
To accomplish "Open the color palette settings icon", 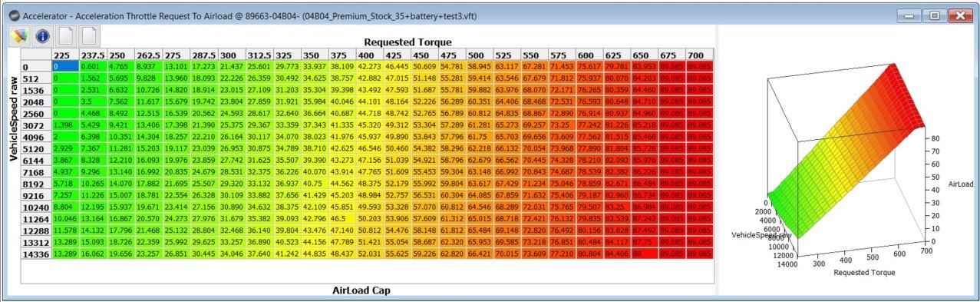I will [x=19, y=35].
